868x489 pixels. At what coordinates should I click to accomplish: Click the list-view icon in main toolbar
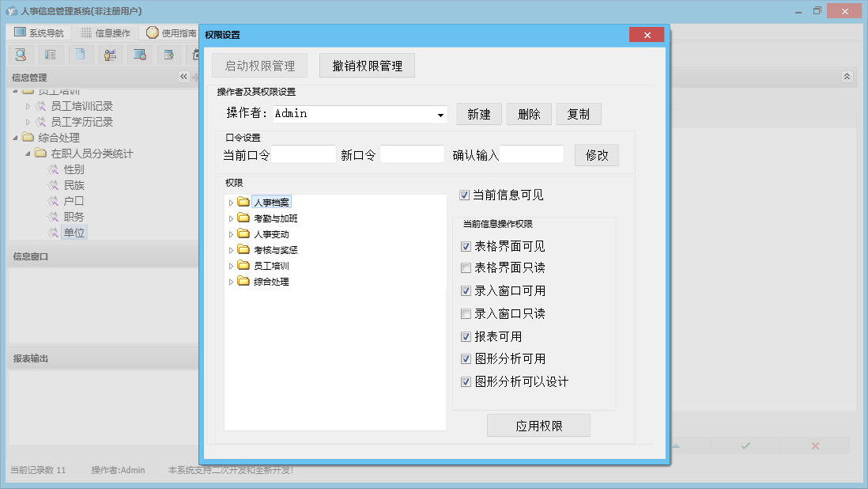(x=51, y=55)
